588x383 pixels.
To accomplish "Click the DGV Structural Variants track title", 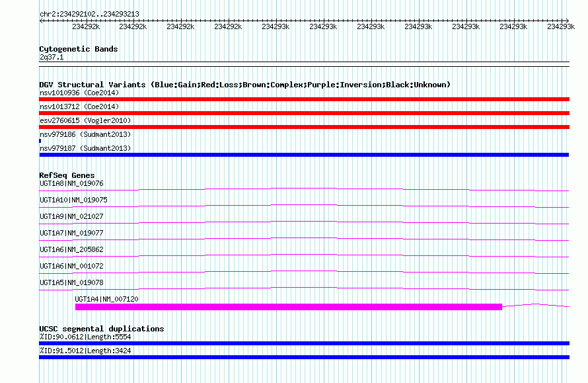I will point(244,85).
